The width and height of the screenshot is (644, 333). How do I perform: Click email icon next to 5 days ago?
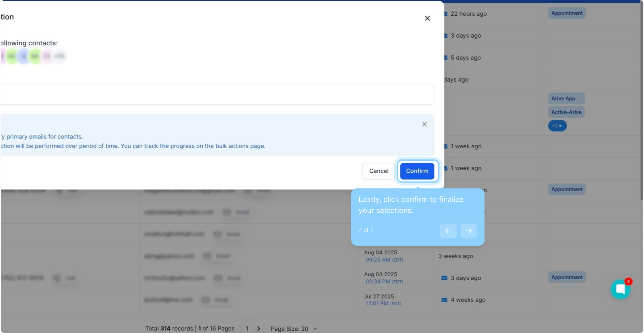(446, 58)
